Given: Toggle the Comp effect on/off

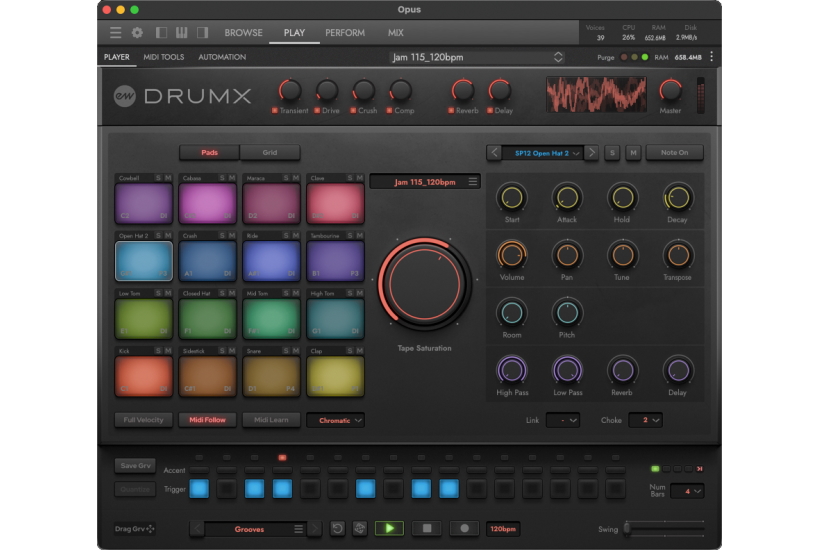Looking at the screenshot, I should (x=389, y=111).
